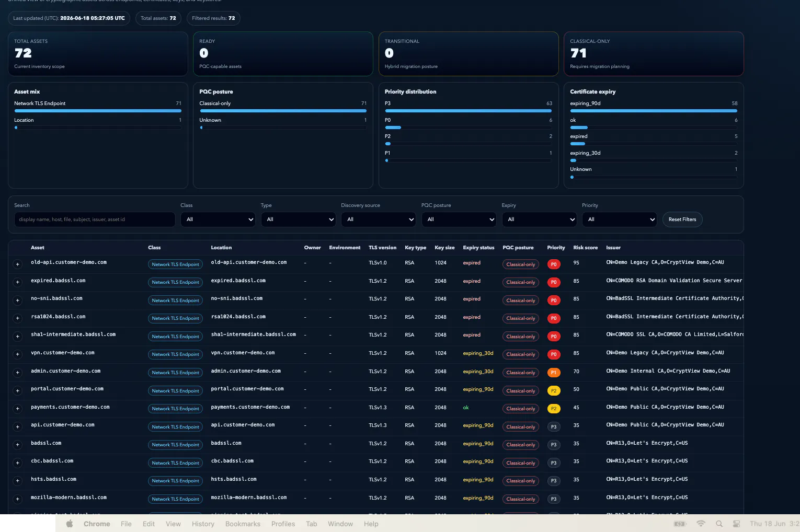This screenshot has width=800, height=532.
Task: Click the expiring_90d bar in Certificate expiry
Action: 654,111
